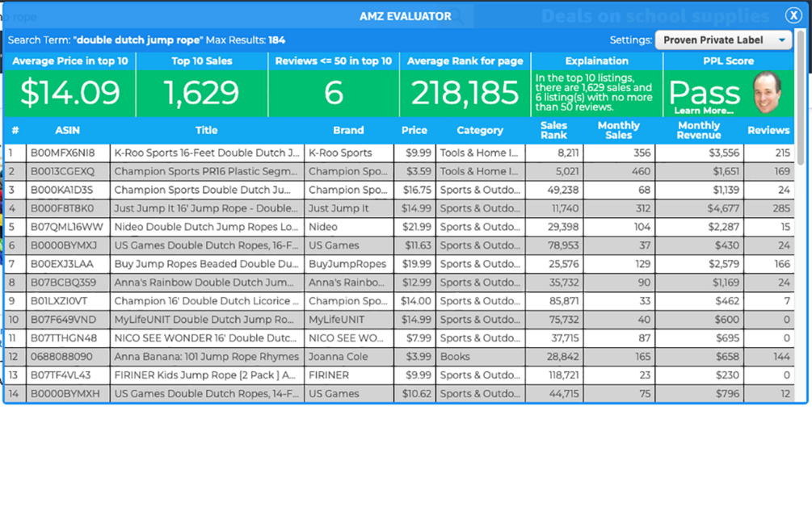
Task: Sort by the Price column header
Action: coord(414,130)
